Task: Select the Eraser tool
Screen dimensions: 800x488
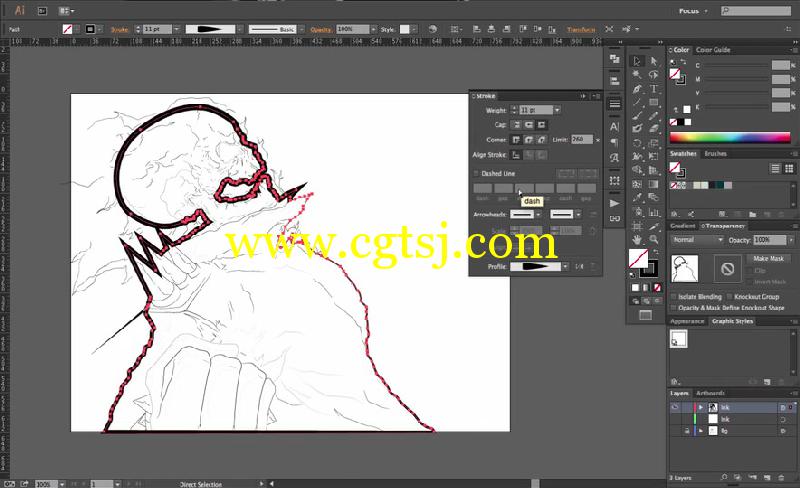Action: click(x=654, y=129)
